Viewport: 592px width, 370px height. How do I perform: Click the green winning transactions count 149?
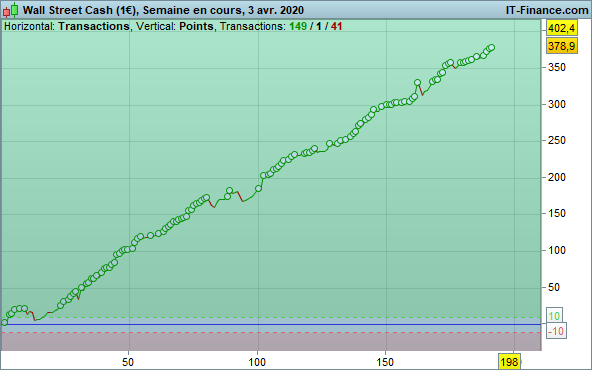pyautogui.click(x=298, y=26)
